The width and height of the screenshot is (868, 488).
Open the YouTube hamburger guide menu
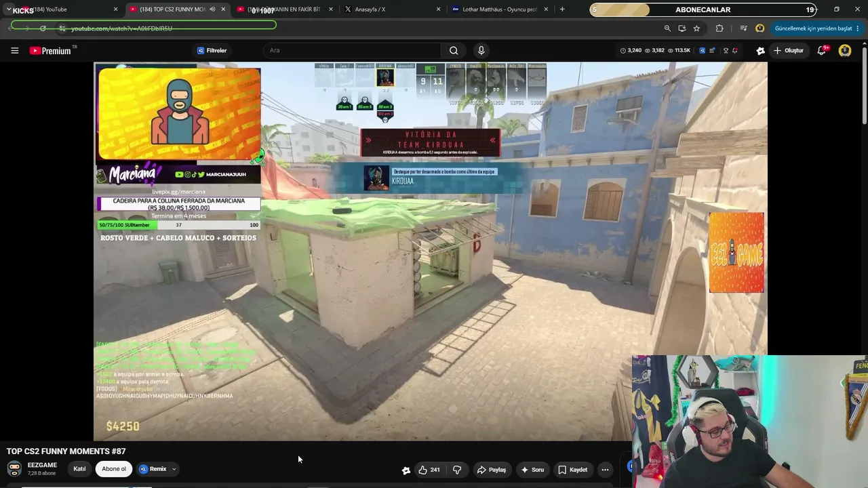point(14,50)
